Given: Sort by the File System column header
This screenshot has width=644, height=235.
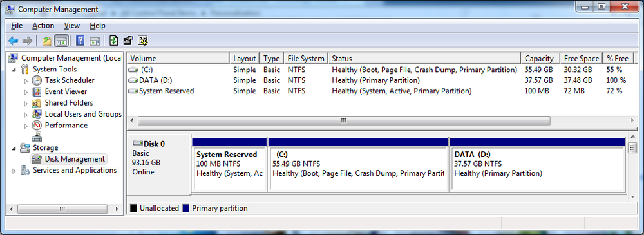Looking at the screenshot, I should (x=307, y=59).
